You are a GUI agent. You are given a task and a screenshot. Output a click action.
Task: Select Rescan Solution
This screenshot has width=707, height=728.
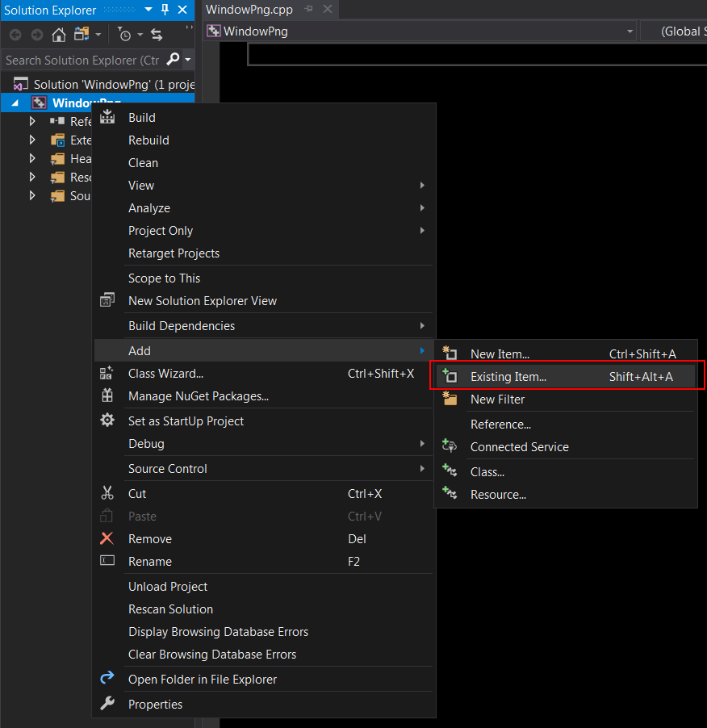click(264, 609)
